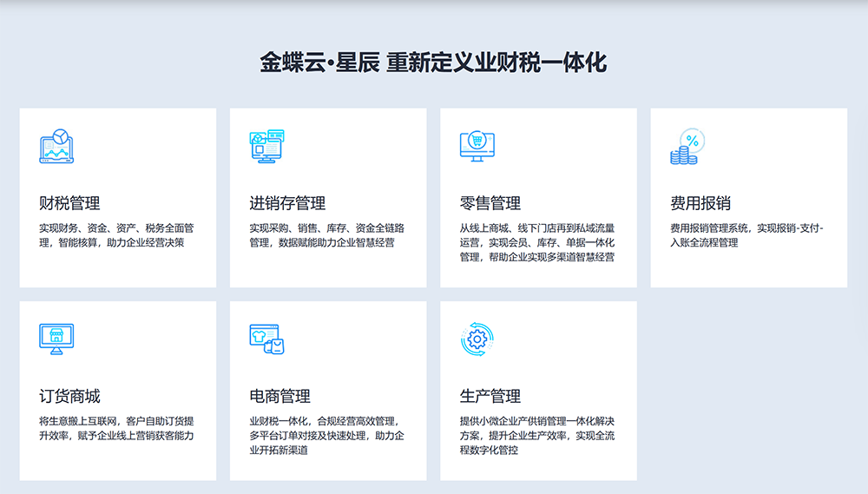Open the 电商管理 heading
The height and width of the screenshot is (494, 868).
279,396
